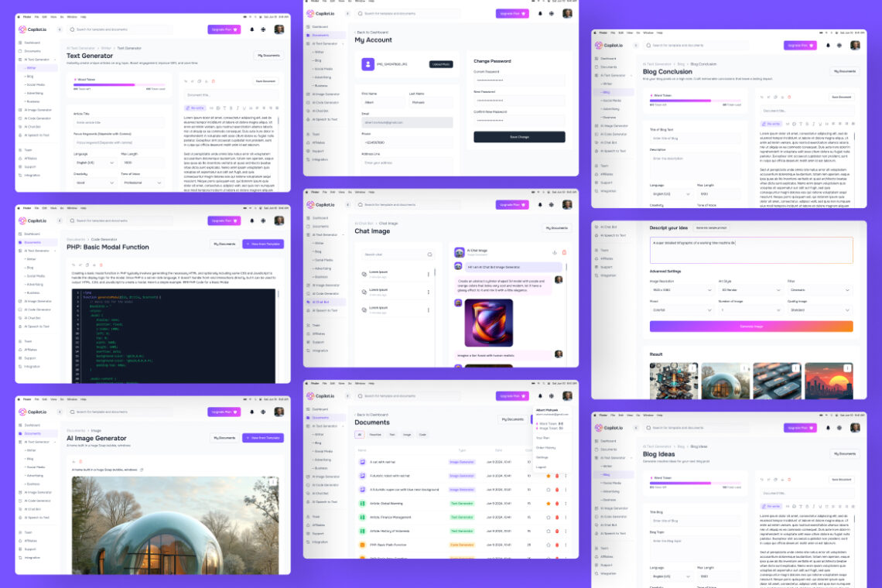882x588 pixels.
Task: Click the red delete icon in PHP Basic Modal Function window
Action: (101, 265)
